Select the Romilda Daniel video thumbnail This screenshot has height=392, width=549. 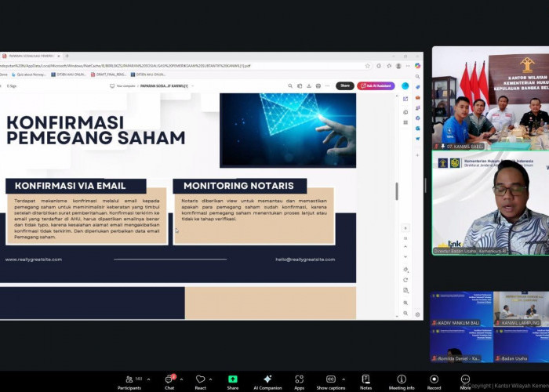pyautogui.click(x=461, y=345)
